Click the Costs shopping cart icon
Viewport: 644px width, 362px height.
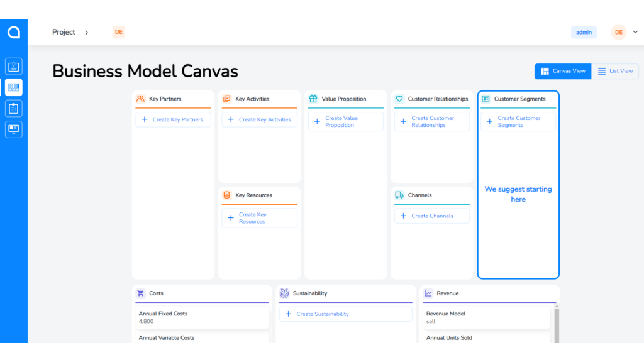[141, 293]
